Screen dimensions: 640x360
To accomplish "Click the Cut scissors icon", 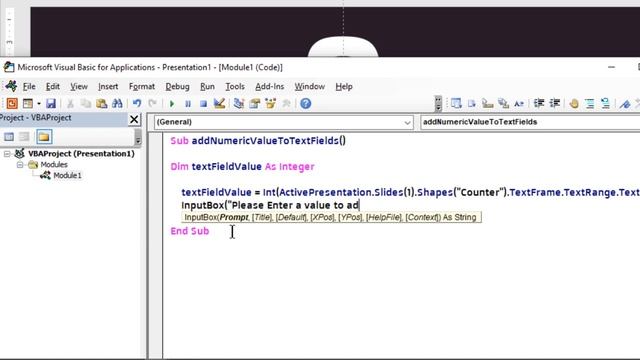I will click(70, 104).
